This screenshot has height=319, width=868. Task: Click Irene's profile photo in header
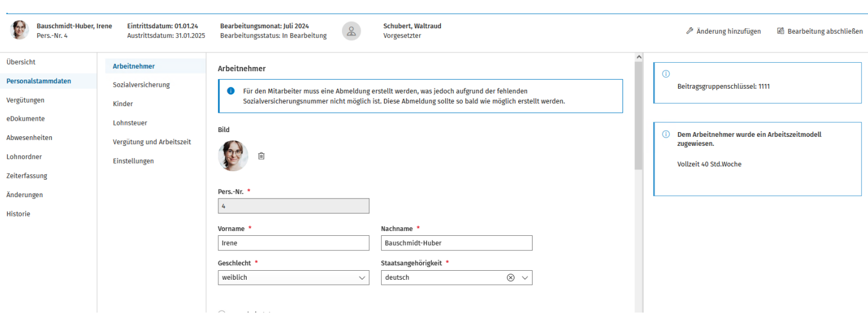20,30
